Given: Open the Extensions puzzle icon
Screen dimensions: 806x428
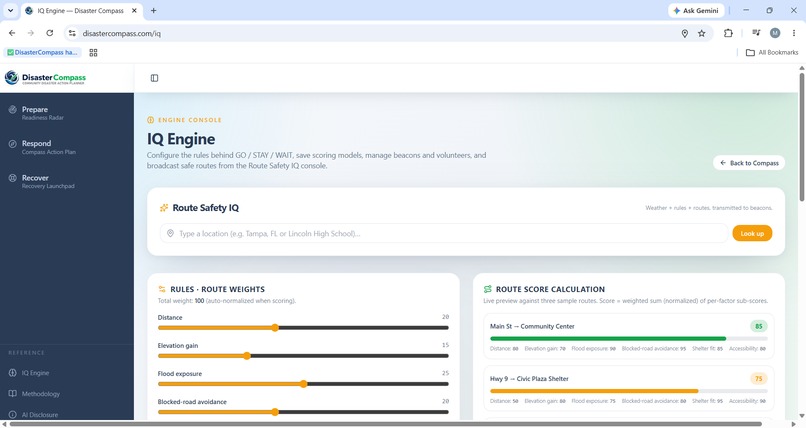Looking at the screenshot, I should pos(728,33).
